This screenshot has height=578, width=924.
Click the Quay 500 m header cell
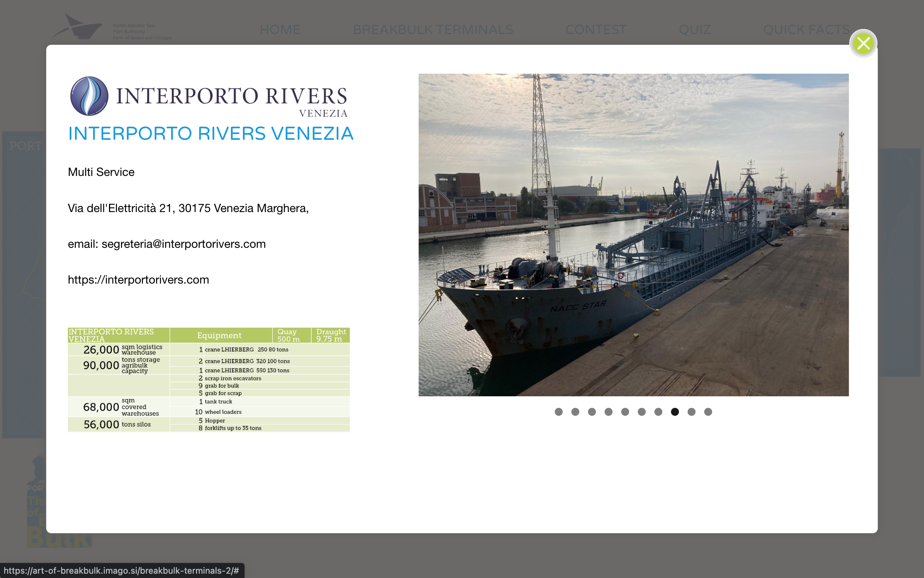coord(291,335)
